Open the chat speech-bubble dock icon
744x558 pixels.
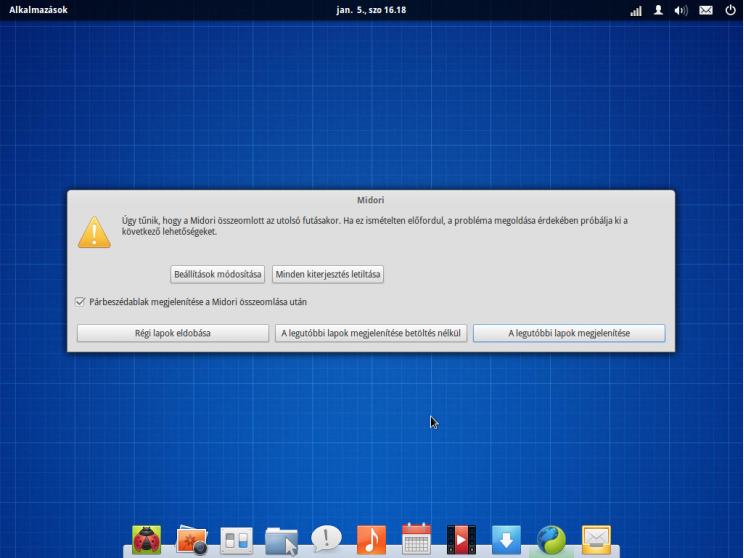click(x=326, y=539)
